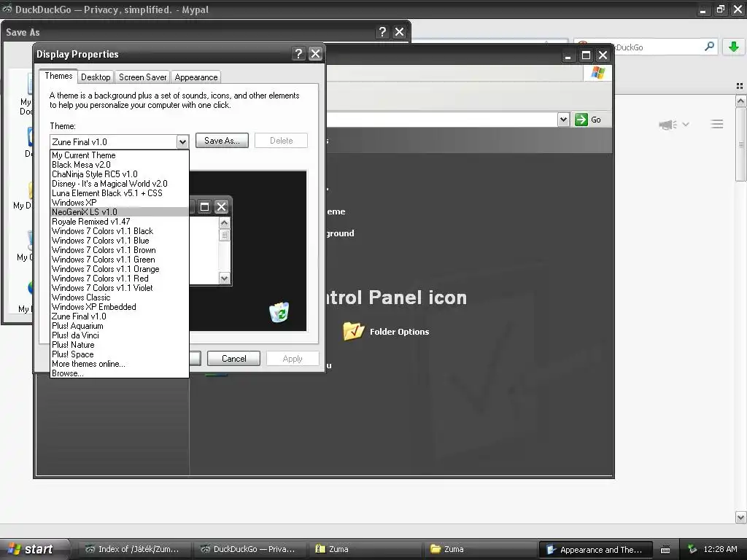Switch to the Screen Saver tab
The image size is (747, 560).
[x=142, y=77]
